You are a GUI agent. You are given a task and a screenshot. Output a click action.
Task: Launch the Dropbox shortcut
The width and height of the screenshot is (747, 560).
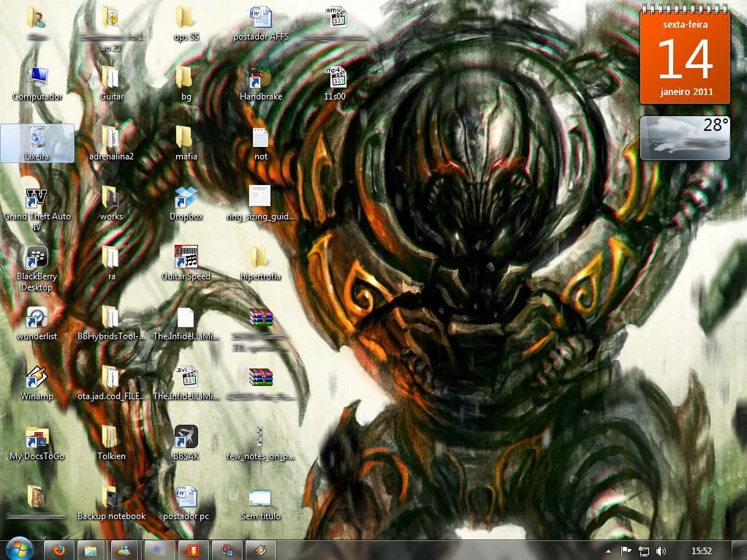(x=186, y=203)
